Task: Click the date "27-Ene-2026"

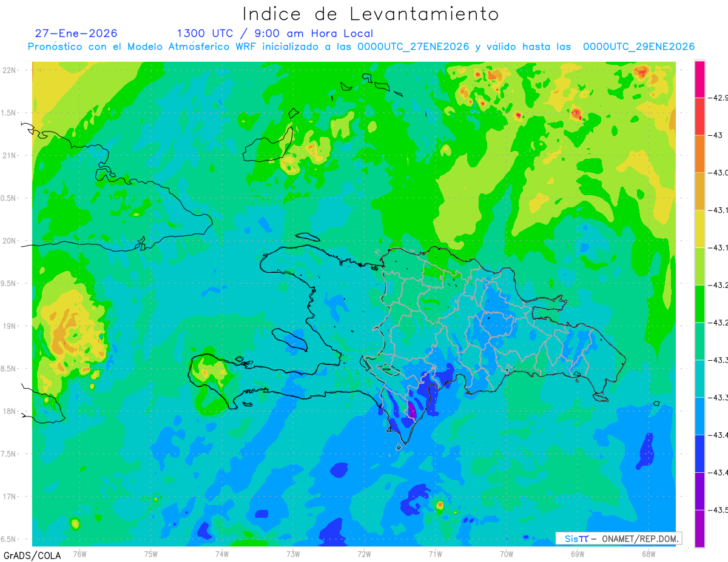Action: 76,33
